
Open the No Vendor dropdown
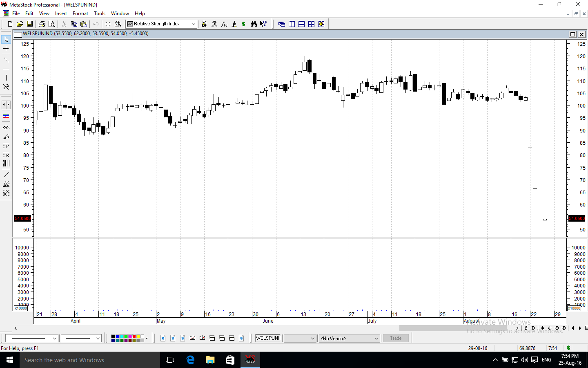376,338
